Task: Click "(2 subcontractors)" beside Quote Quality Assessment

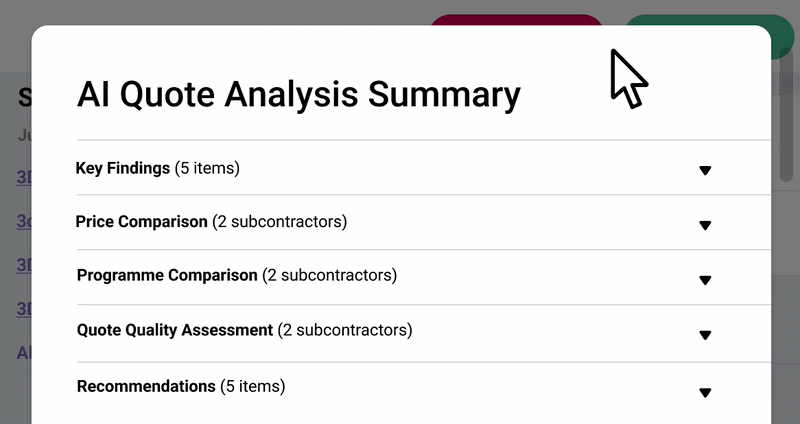Action: (x=345, y=330)
